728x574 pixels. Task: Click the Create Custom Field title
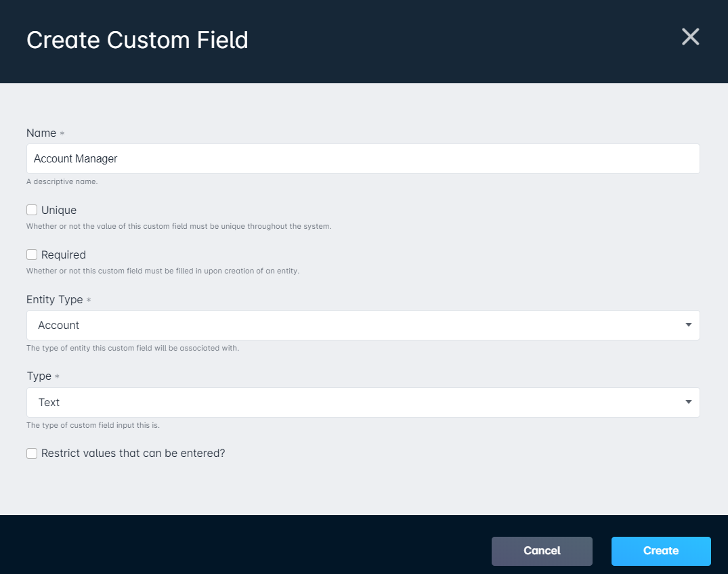pos(137,40)
